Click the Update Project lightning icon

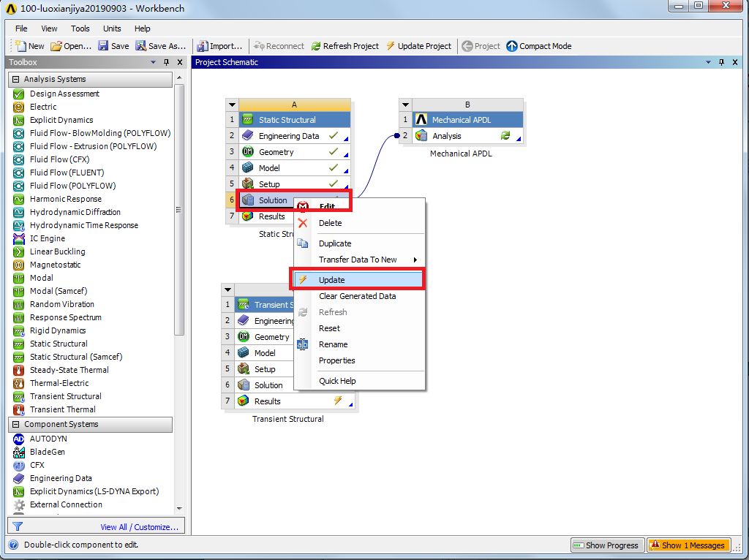(390, 46)
